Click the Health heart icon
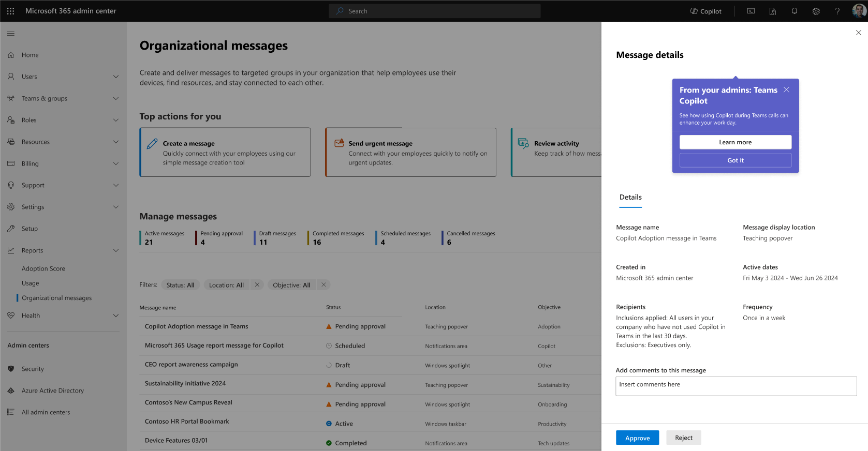Viewport: 868px width, 451px height. coord(11,315)
